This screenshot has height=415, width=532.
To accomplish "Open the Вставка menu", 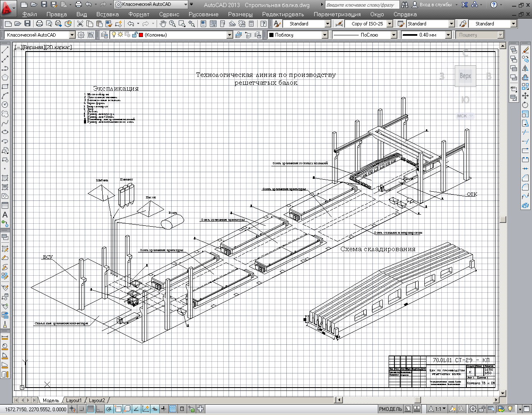I will coord(107,14).
